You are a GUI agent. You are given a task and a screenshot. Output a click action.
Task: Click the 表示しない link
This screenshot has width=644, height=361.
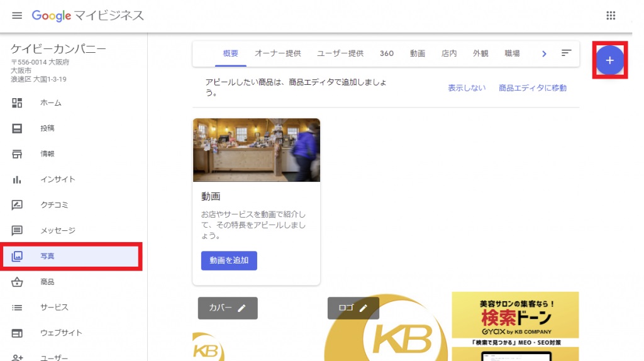coord(467,88)
